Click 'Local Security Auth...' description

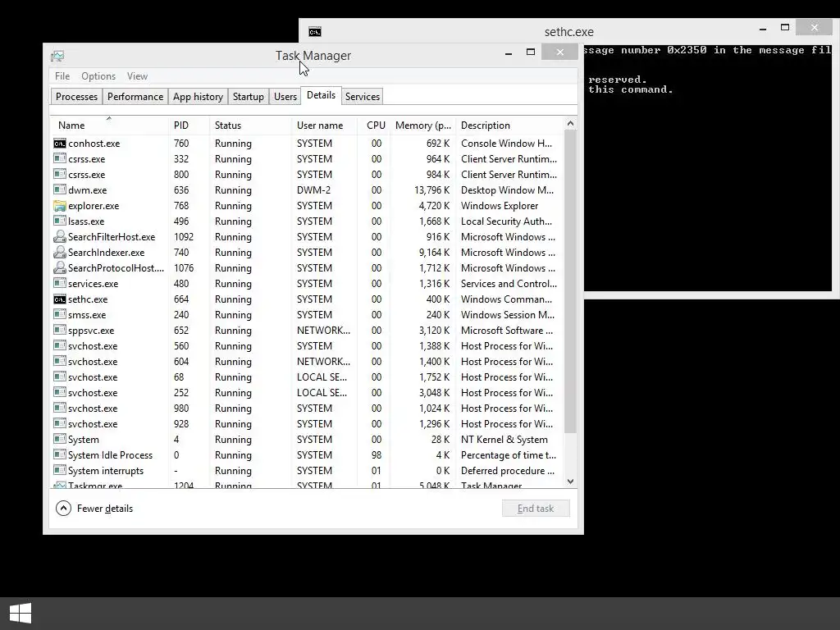tap(506, 221)
